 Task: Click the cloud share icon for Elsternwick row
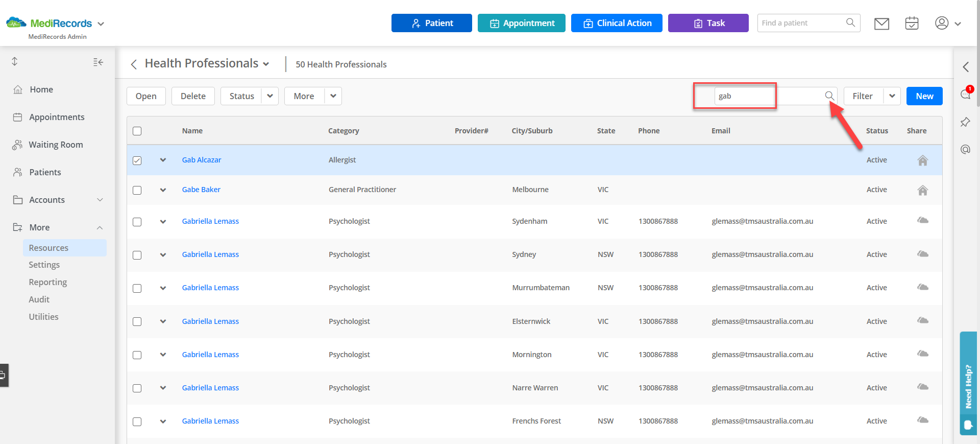(922, 320)
